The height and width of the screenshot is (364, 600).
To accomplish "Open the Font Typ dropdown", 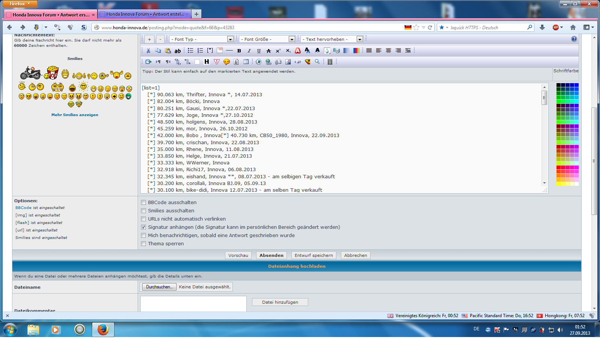I will pyautogui.click(x=202, y=39).
